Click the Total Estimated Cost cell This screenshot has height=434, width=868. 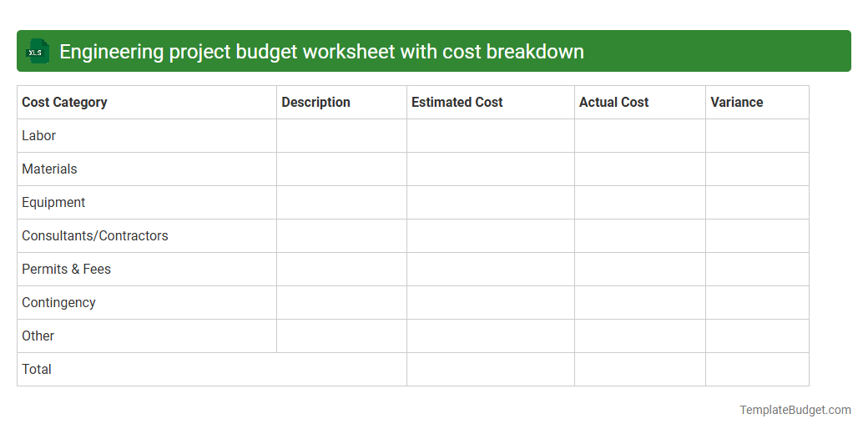tap(491, 369)
